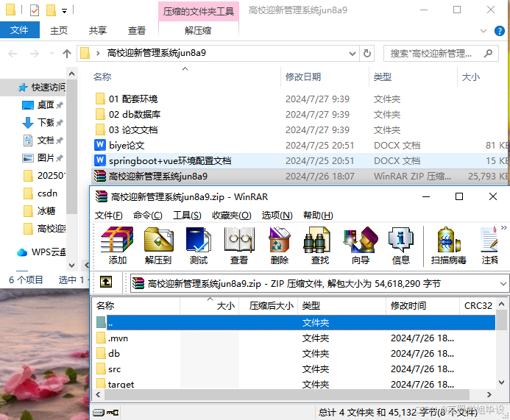Sort Explorer list by 名称 column
The height and width of the screenshot is (420, 510).
(185, 77)
